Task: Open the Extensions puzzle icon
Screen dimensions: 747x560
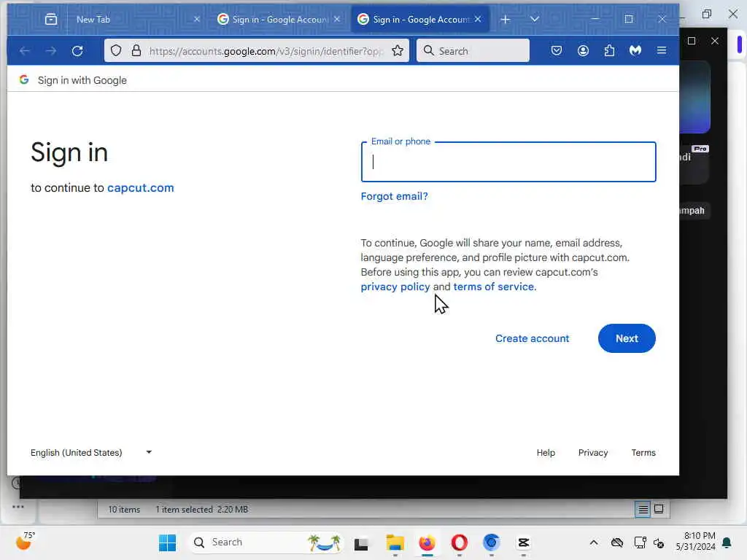Action: 609,50
